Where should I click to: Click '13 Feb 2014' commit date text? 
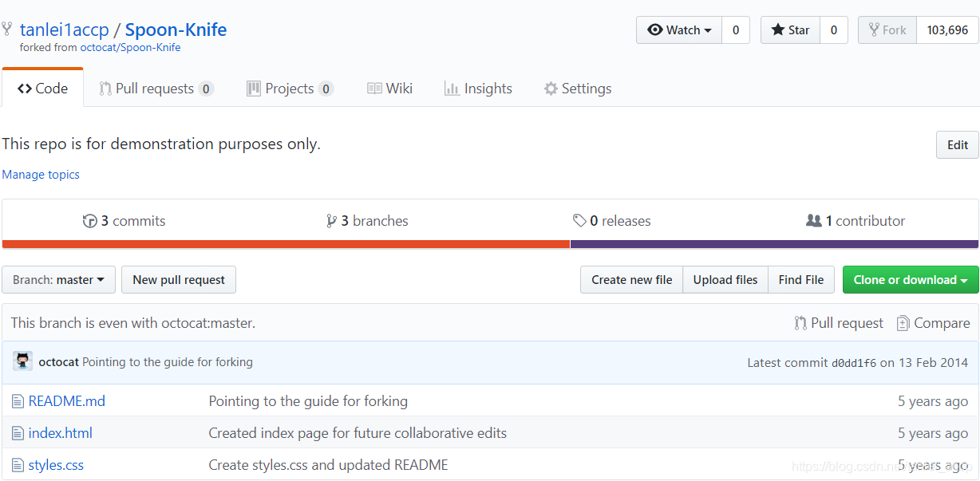point(933,363)
